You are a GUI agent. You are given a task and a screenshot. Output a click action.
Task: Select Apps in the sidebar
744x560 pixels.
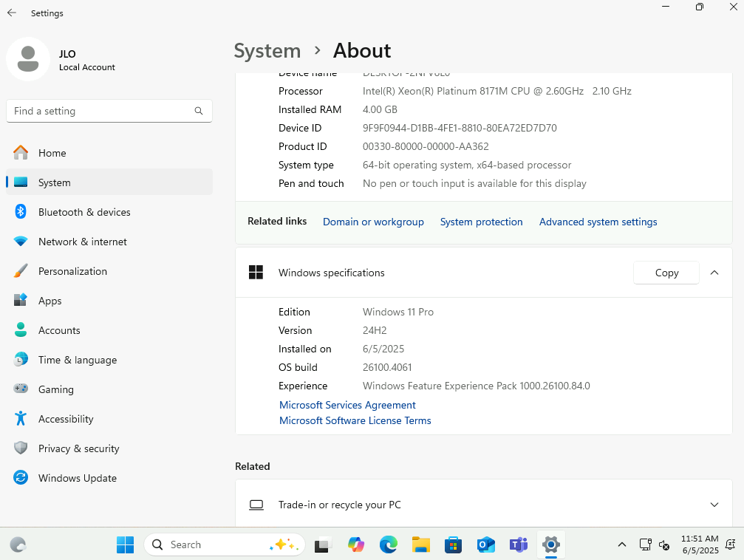pos(109,301)
